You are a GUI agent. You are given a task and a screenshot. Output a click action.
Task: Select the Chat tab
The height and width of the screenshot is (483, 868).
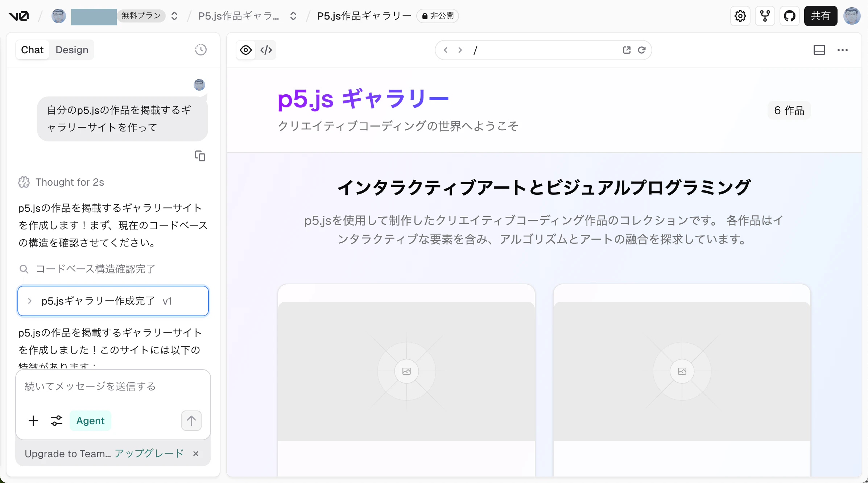[x=32, y=50]
